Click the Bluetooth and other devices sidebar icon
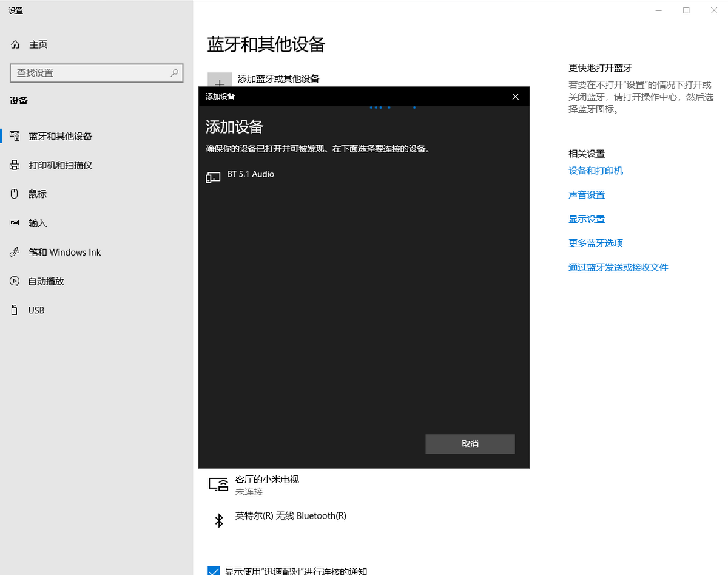 tap(15, 136)
